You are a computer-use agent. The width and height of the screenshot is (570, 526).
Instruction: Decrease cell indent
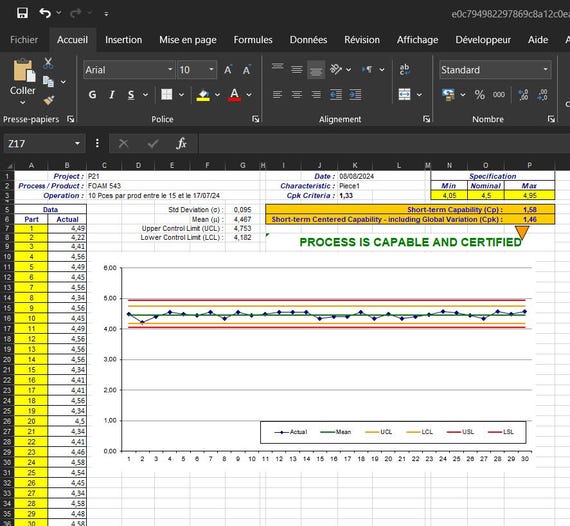tap(336, 95)
